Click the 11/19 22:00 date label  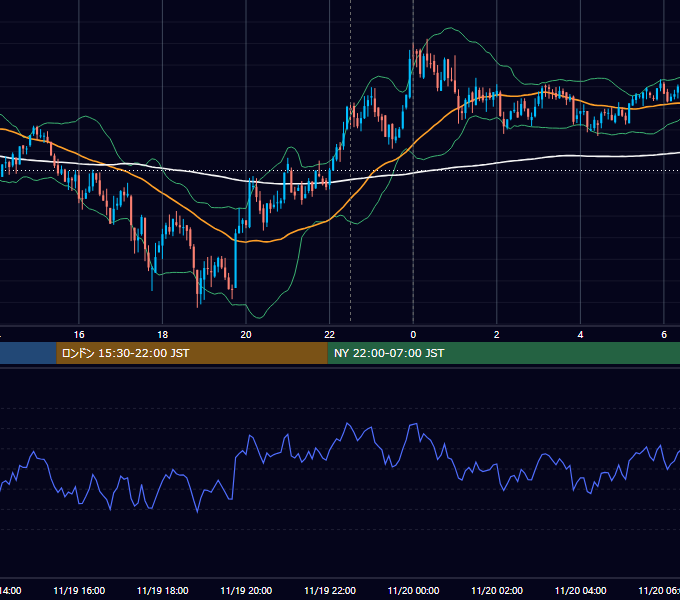click(330, 590)
